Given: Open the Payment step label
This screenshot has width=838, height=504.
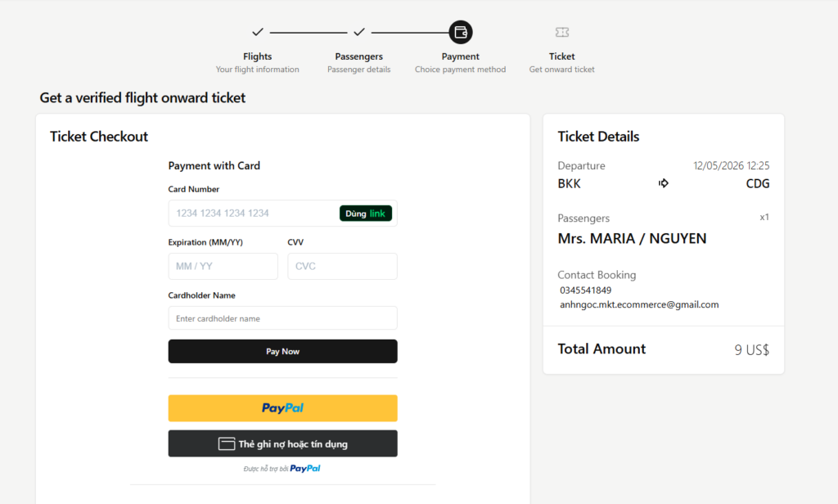Looking at the screenshot, I should tap(460, 56).
